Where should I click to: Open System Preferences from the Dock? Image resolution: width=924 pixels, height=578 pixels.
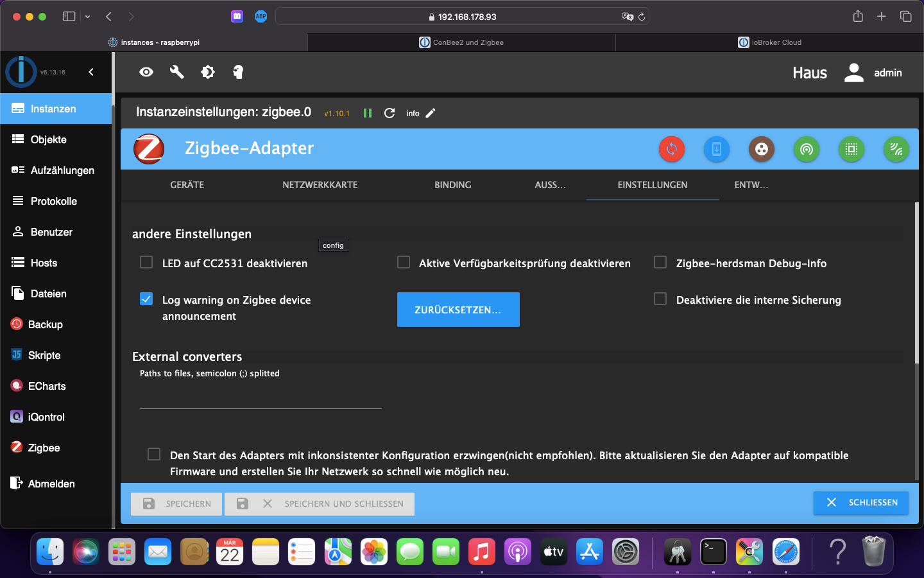(x=626, y=551)
